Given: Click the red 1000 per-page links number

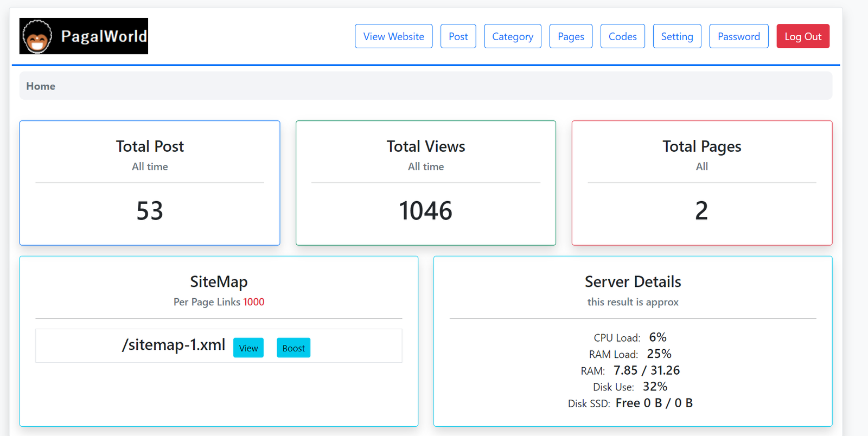Looking at the screenshot, I should 253,302.
